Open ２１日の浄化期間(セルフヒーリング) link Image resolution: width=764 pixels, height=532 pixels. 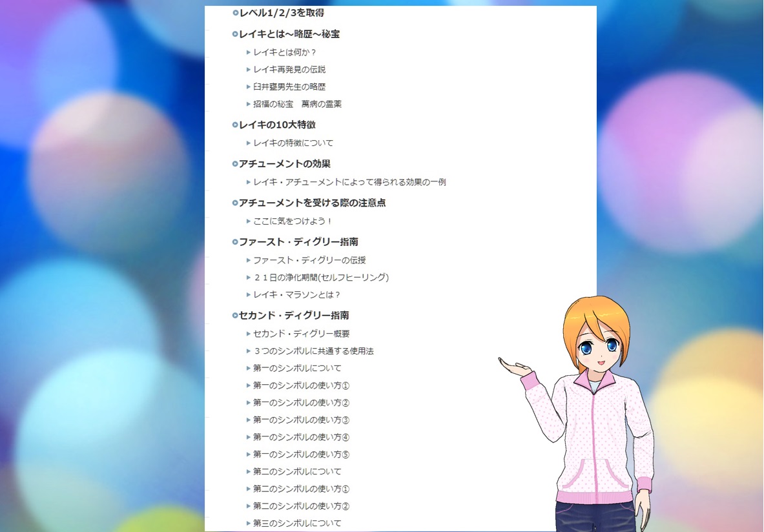pos(321,278)
